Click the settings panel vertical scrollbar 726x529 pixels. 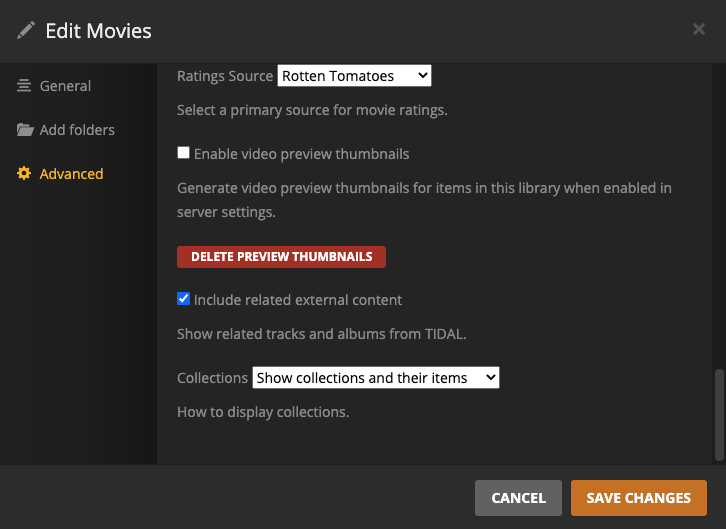click(719, 415)
